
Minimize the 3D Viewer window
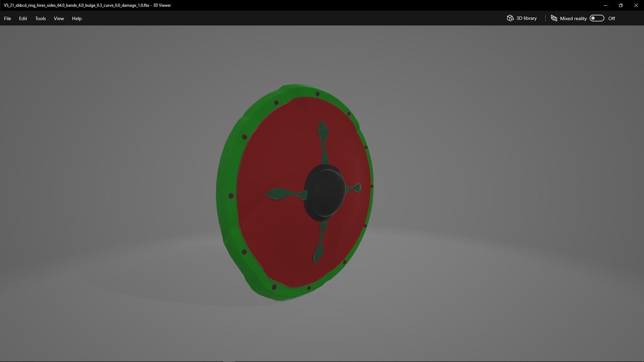click(605, 5)
